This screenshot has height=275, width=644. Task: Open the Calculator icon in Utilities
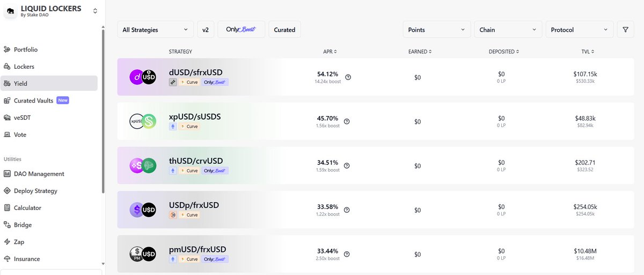(7, 208)
